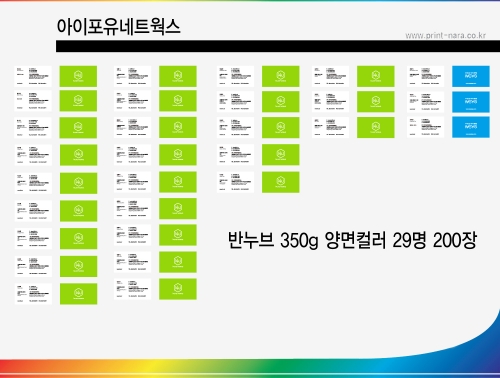Click hexagon logo on last green card, second column
The height and width of the screenshot is (378, 500).
(x=178, y=288)
